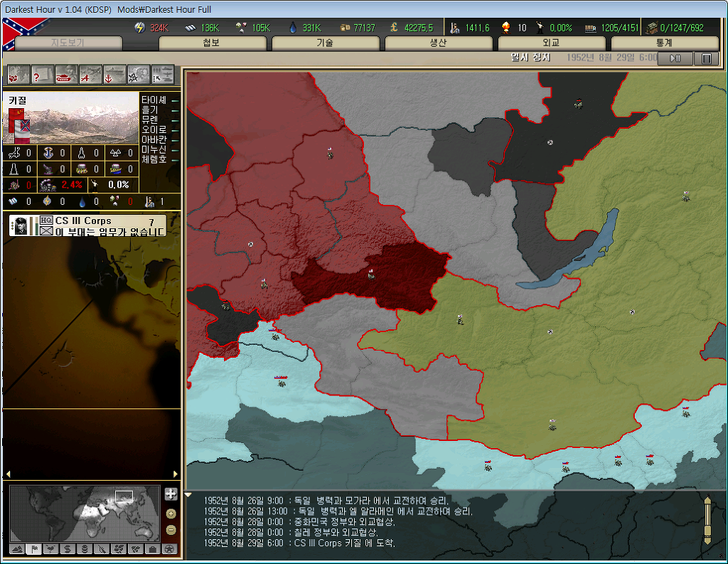Screen dimensions: 728x564
Task: Select adjacent province 타이셰 in the list
Action: (x=154, y=100)
